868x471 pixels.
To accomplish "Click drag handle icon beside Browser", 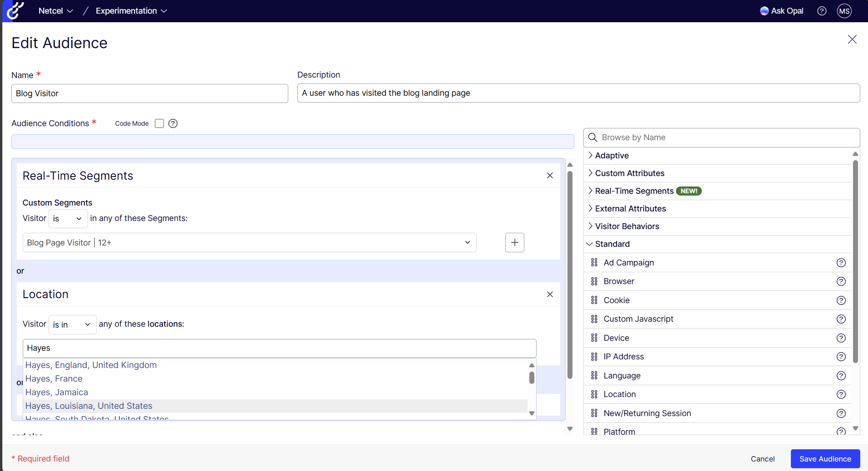I will 594,281.
